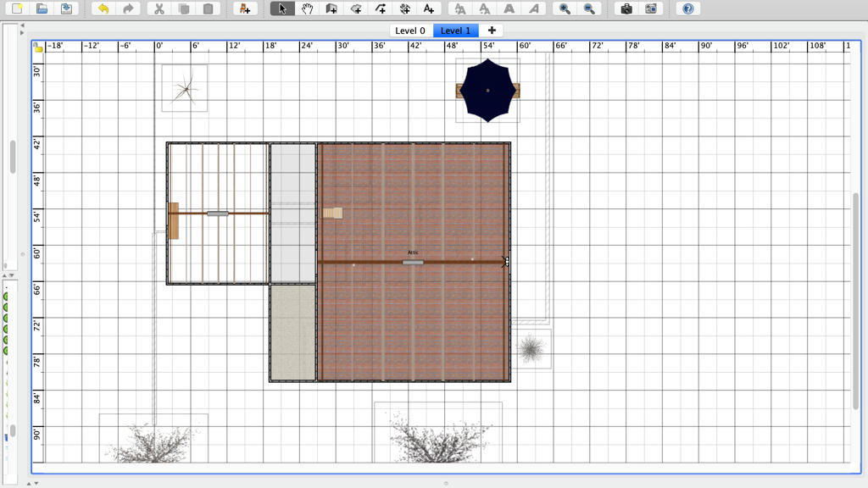Viewport: 868px width, 488px height.
Task: Open an existing home file
Action: [42, 8]
